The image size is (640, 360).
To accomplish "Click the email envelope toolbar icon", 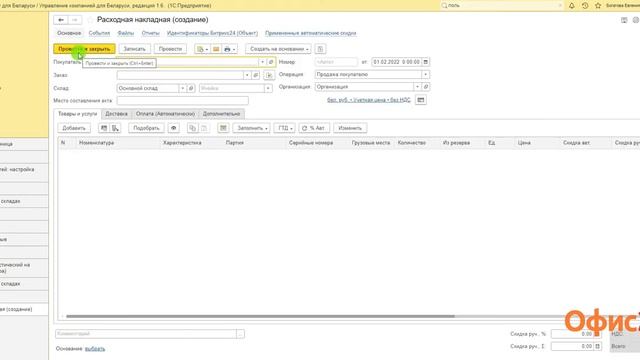I will 216,49.
